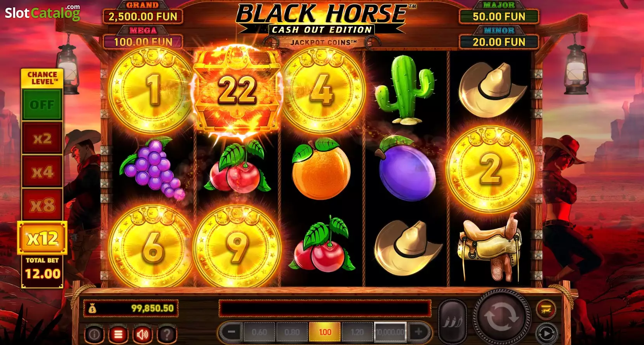The height and width of the screenshot is (345, 644).
Task: Open the red hamburger menu
Action: tap(118, 334)
